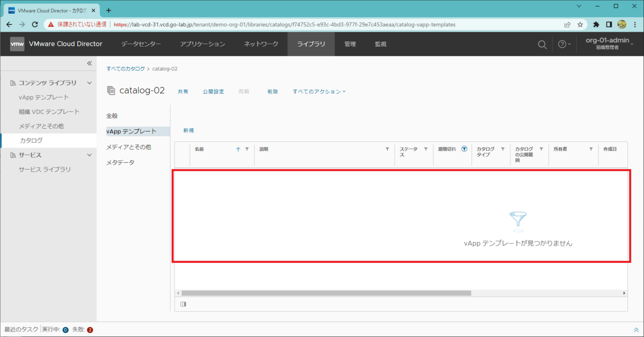Open サービス ライブラリ in the sidebar
This screenshot has width=644, height=337.
coord(45,170)
